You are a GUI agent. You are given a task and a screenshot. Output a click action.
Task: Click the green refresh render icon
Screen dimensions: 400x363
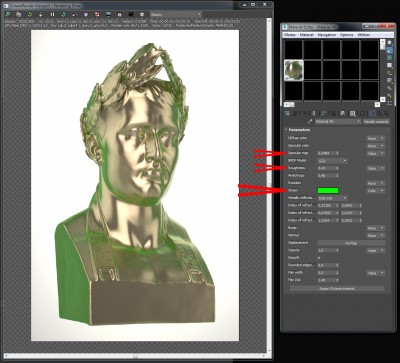30,14
